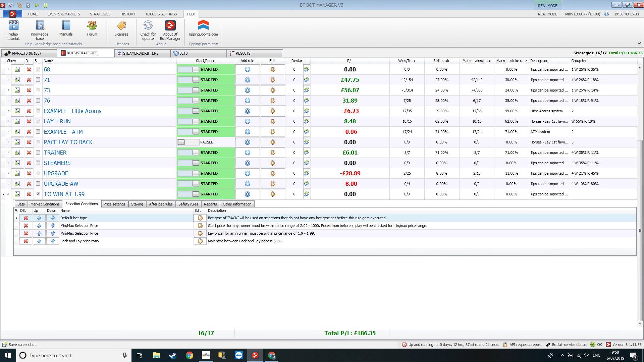The height and width of the screenshot is (362, 644).
Task: Expand the UPGRADE strategy row
Action: pyautogui.click(x=8, y=173)
